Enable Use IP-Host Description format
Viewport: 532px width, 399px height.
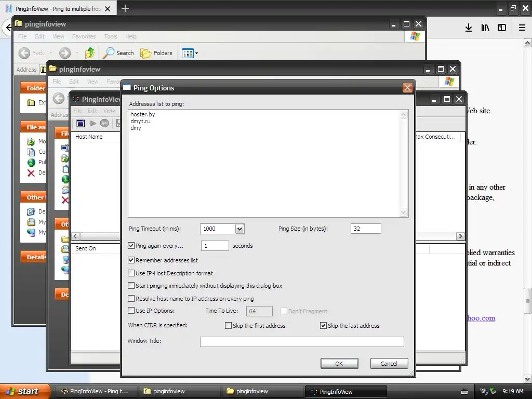point(131,273)
